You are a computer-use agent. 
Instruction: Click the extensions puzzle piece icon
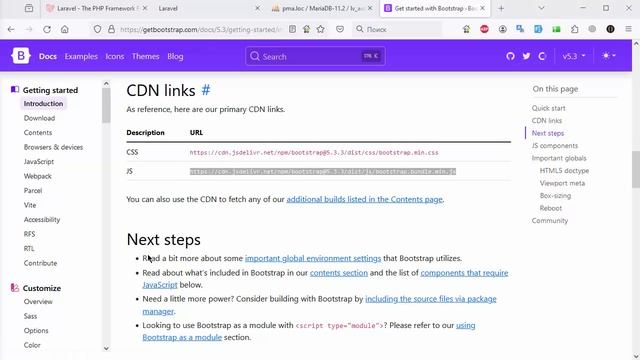pos(575,29)
